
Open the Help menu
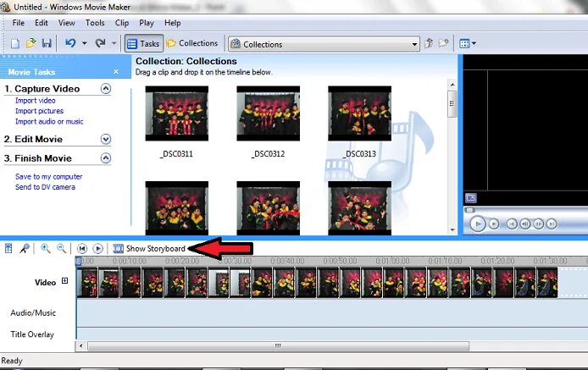(173, 23)
